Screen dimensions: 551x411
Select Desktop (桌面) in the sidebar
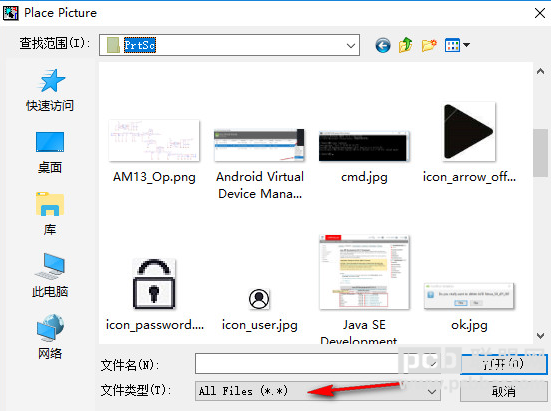pos(50,152)
